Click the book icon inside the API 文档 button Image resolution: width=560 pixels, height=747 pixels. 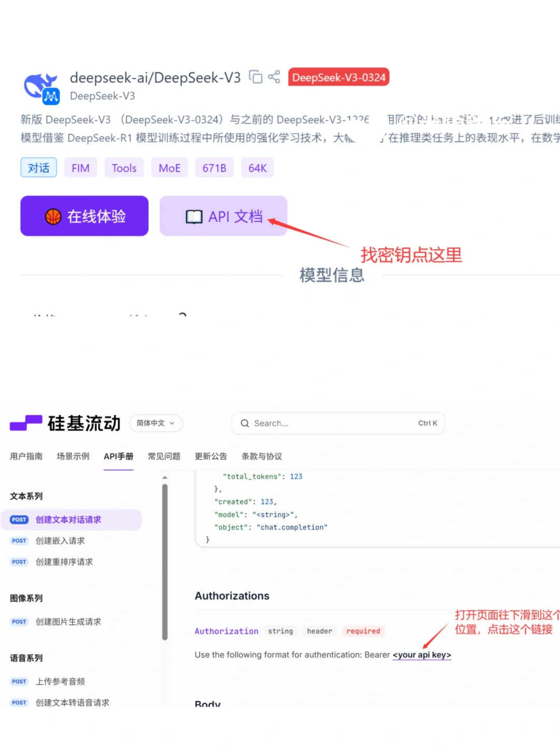194,216
